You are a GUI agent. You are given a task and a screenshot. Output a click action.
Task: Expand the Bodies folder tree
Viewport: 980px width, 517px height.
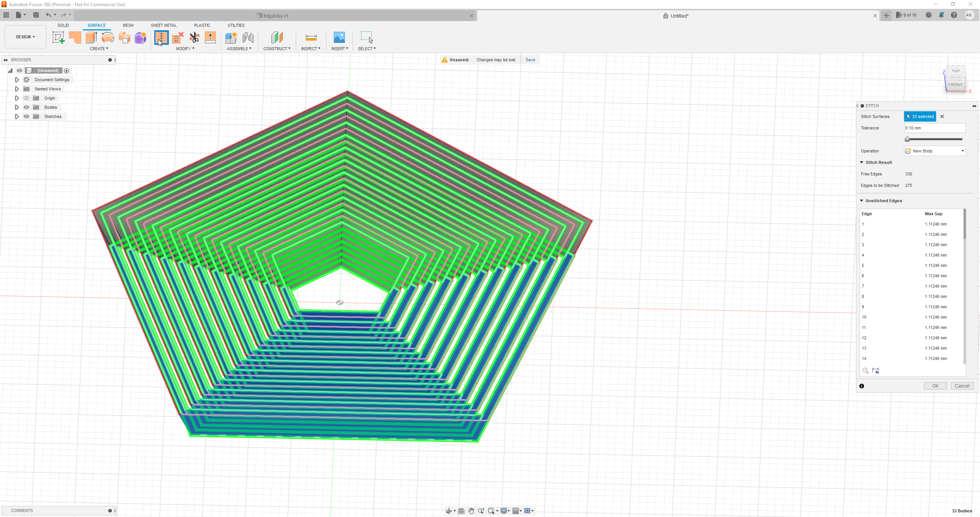coord(17,107)
